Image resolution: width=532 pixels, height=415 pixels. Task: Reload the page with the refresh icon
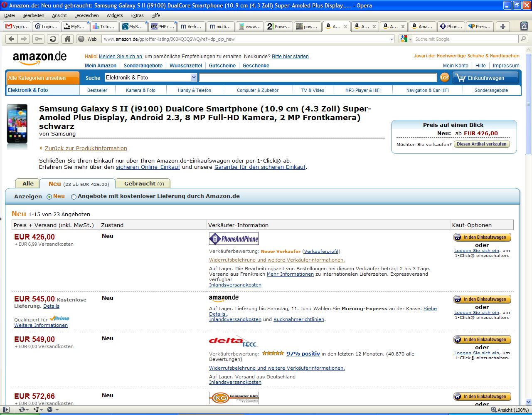(x=53, y=39)
